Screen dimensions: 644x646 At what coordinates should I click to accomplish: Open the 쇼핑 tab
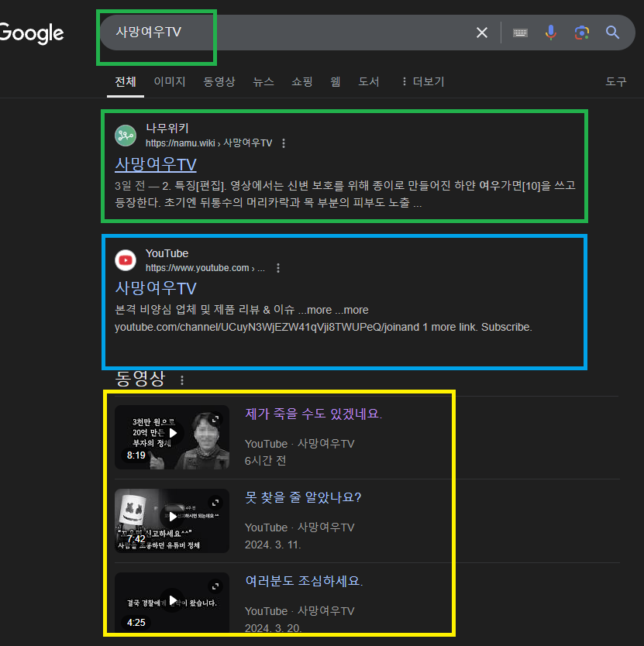click(301, 81)
